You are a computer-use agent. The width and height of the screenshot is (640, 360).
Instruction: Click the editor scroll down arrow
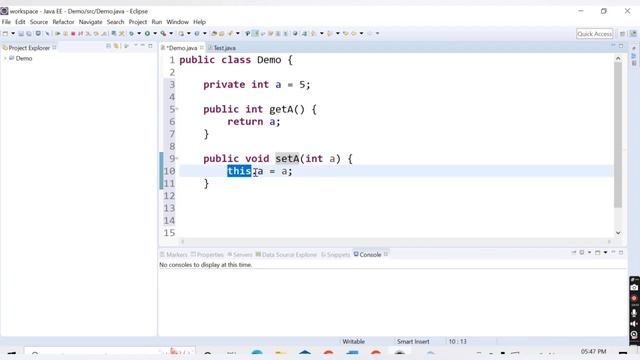click(618, 233)
